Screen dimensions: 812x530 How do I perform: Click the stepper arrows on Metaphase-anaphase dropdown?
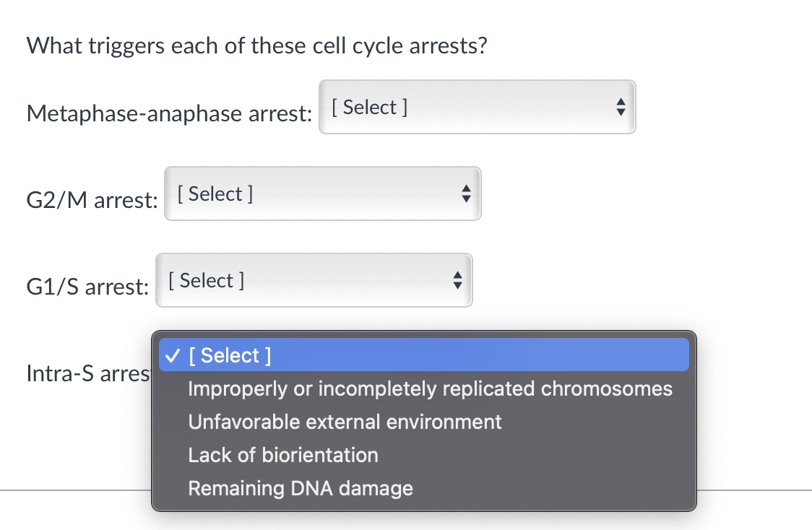[621, 107]
